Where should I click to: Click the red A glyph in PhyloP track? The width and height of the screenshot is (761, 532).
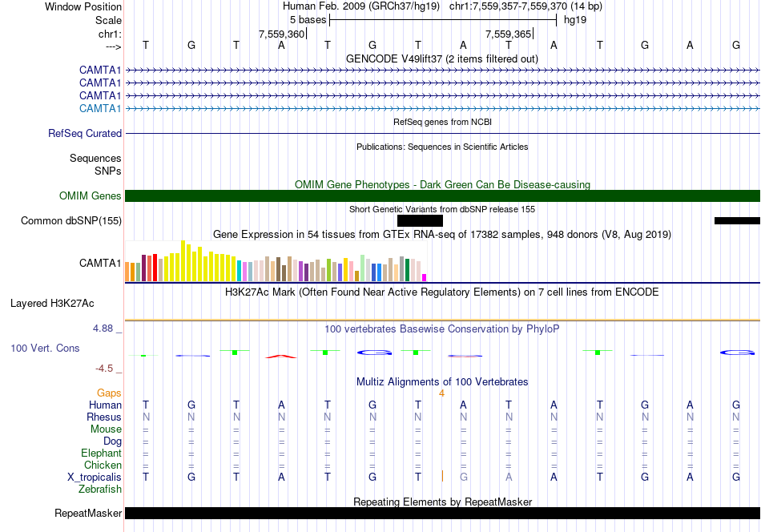point(281,357)
